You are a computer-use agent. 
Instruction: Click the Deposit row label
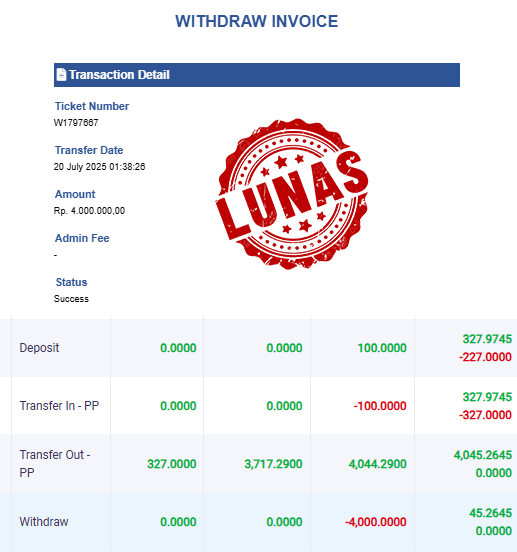(39, 348)
